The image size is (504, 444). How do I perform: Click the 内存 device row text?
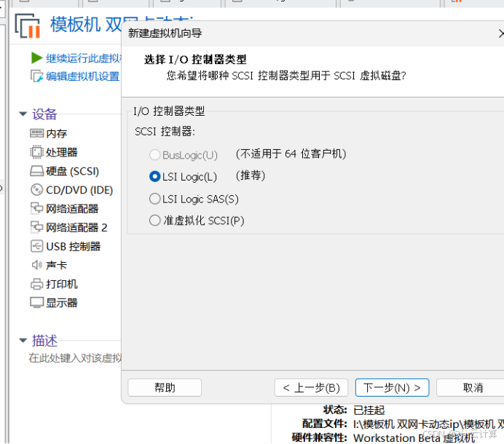57,133
